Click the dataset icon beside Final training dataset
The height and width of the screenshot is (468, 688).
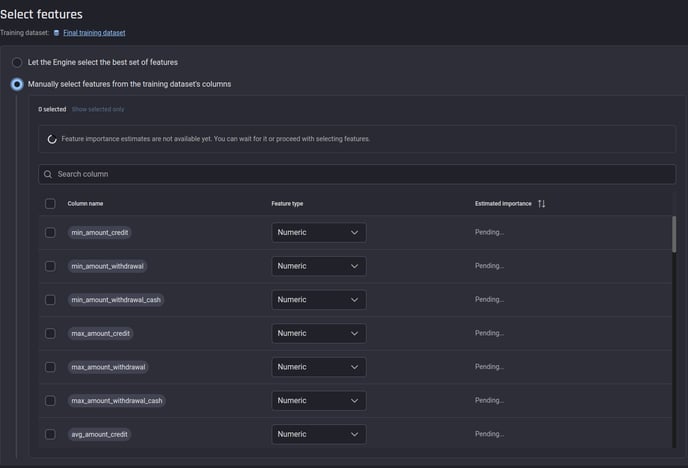click(x=56, y=33)
